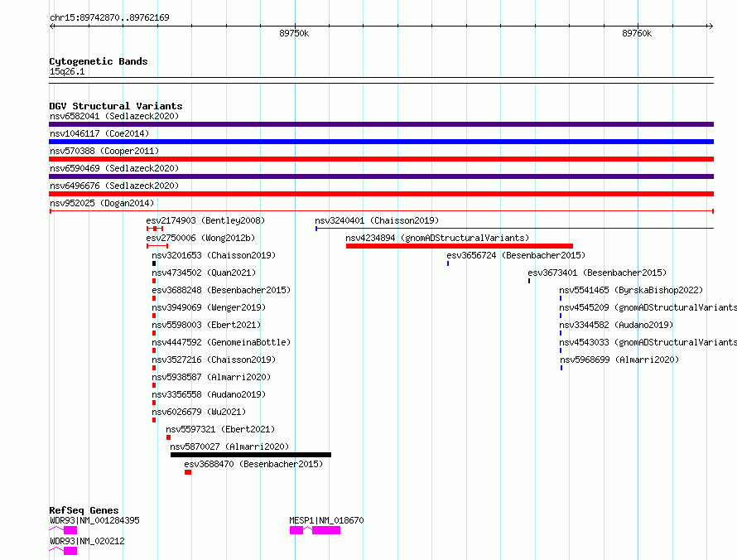The image size is (737, 560).
Task: Select the MESP1|NM_018670 gene label
Action: coord(326,520)
